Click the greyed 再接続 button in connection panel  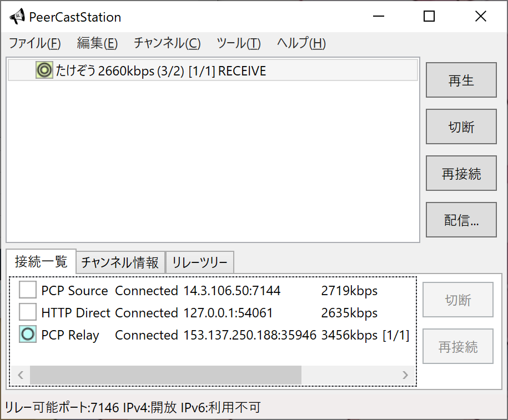click(458, 346)
